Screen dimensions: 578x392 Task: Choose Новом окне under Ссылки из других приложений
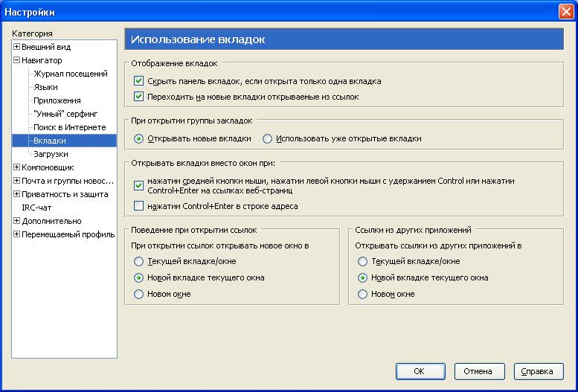(x=363, y=295)
